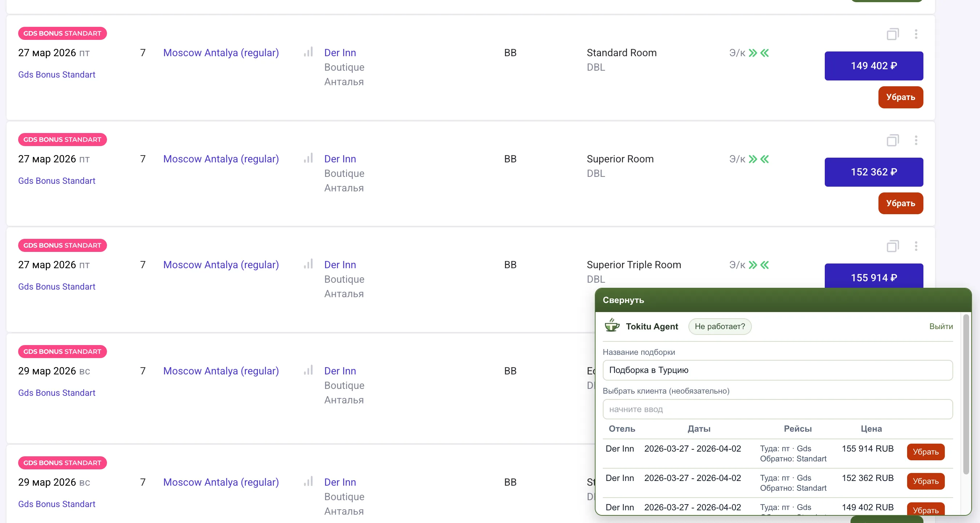Viewport: 980px width, 523px height.
Task: Open three-dot menu for Superior Triple Room
Action: (916, 246)
